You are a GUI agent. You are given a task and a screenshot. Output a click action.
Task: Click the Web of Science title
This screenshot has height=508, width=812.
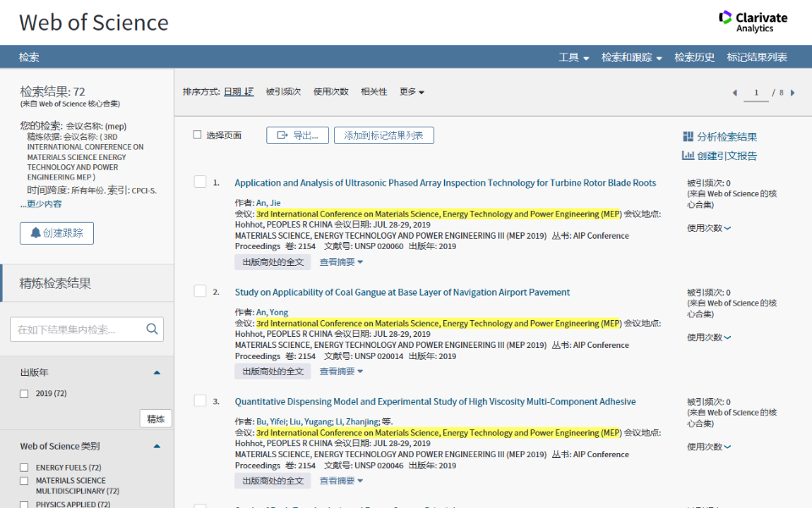pos(94,23)
